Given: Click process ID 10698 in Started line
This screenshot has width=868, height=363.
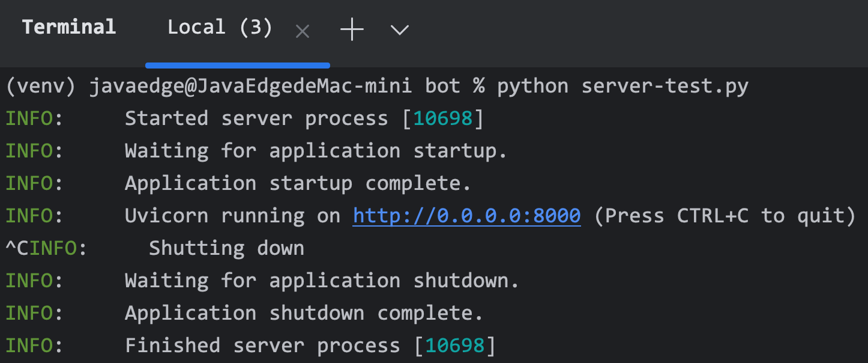Looking at the screenshot, I should (x=442, y=119).
